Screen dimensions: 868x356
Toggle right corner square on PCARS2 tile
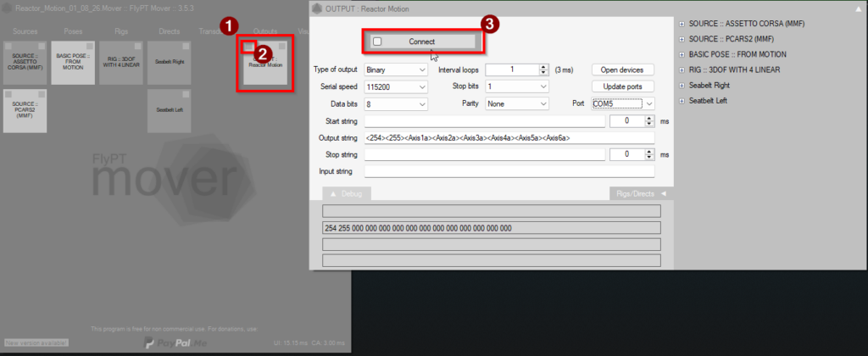tap(42, 94)
